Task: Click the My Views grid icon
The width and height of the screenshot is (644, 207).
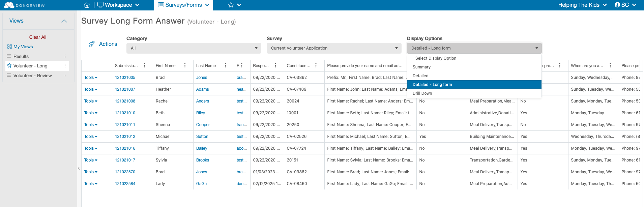Action: [9, 47]
